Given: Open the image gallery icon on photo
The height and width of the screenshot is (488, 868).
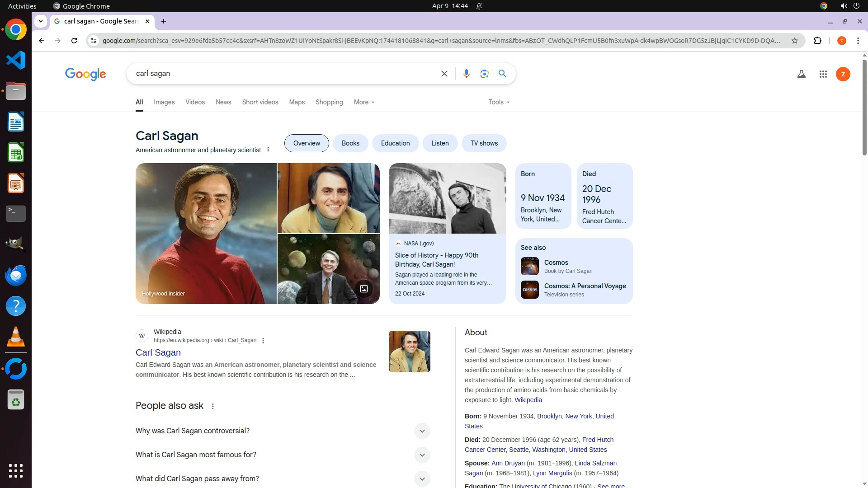Looking at the screenshot, I should coord(363,289).
